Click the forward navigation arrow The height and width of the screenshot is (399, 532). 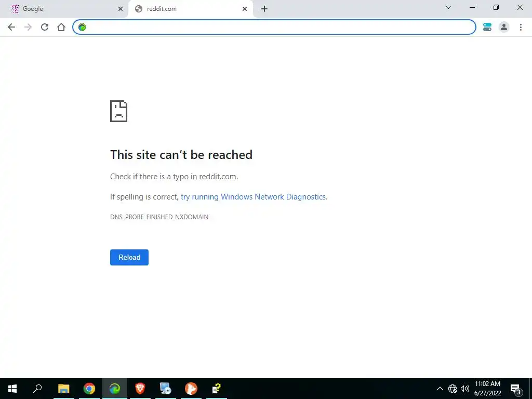tap(28, 27)
